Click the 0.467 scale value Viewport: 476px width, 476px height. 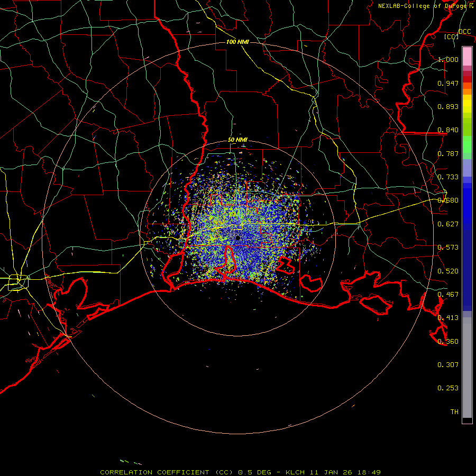coord(448,295)
